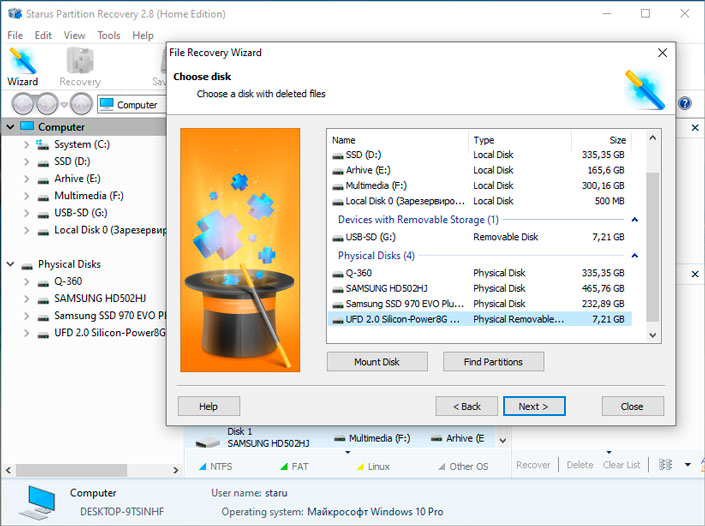Viewport: 705px width, 526px height.
Task: Collapse the Computer tree node
Action: (10, 127)
